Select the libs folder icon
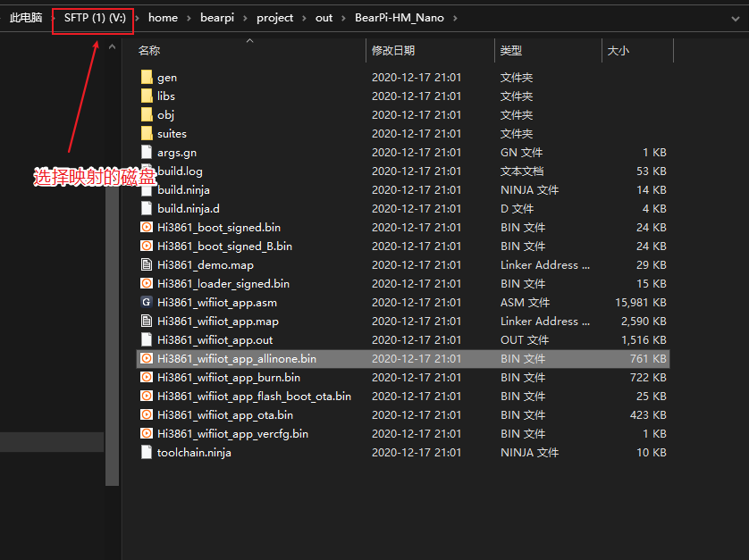This screenshot has width=749, height=560. 147,96
